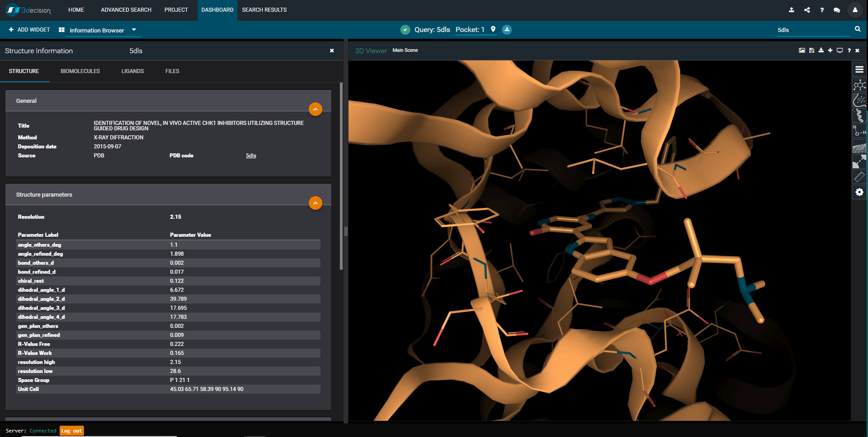This screenshot has height=437, width=868.
Task: Collapse the Structure parameters section
Action: point(316,203)
